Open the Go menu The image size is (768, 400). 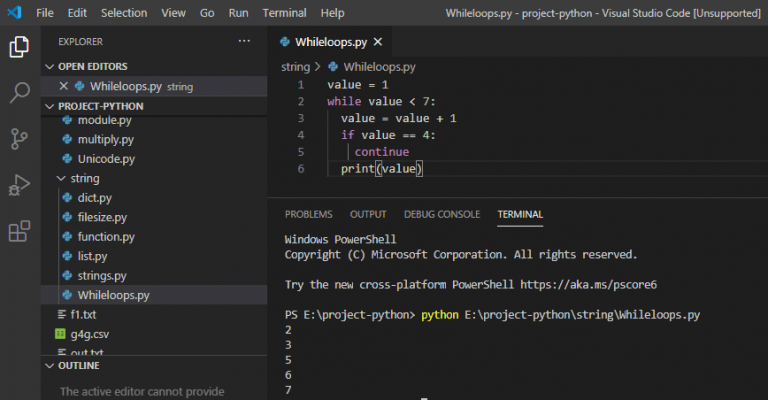coord(207,13)
